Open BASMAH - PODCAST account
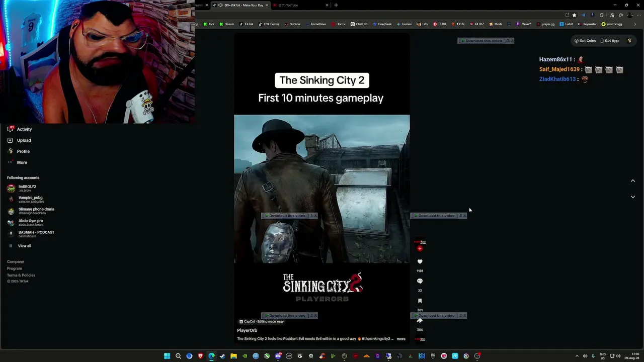 (x=31, y=234)
